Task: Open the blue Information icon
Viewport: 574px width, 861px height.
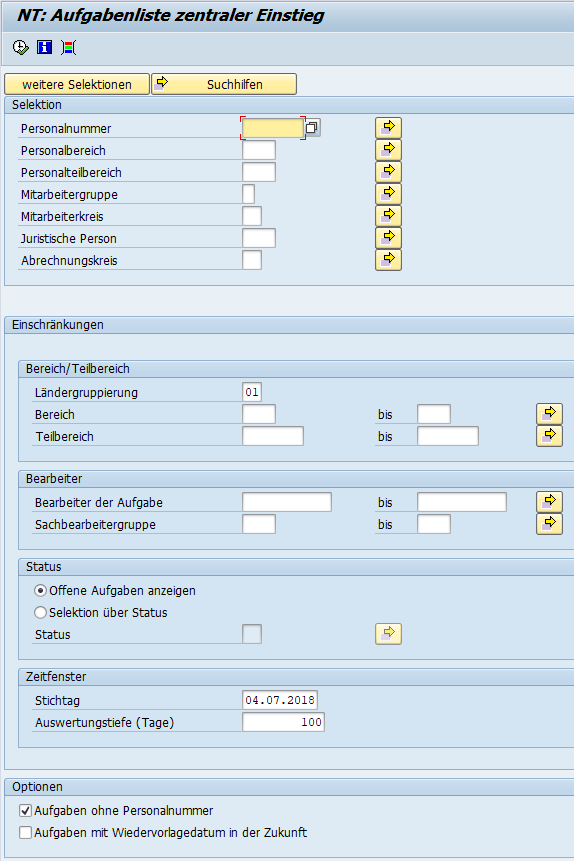Action: (x=44, y=48)
